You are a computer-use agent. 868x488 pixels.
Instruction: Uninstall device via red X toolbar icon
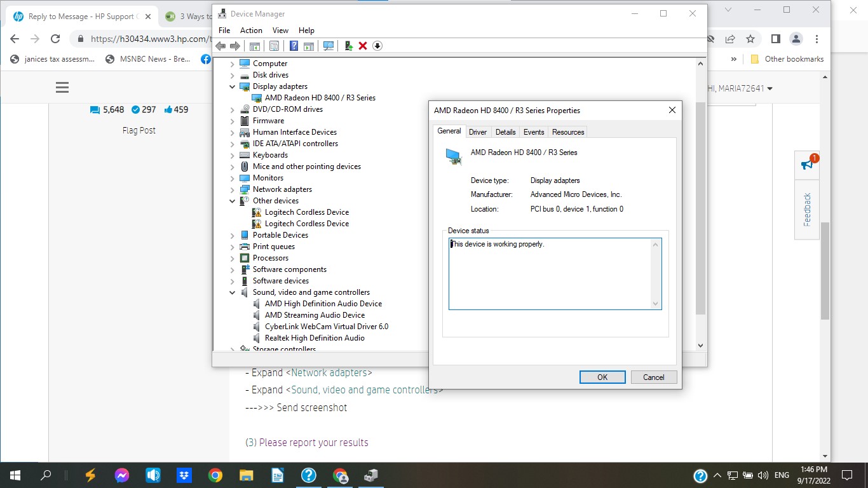[x=362, y=45]
